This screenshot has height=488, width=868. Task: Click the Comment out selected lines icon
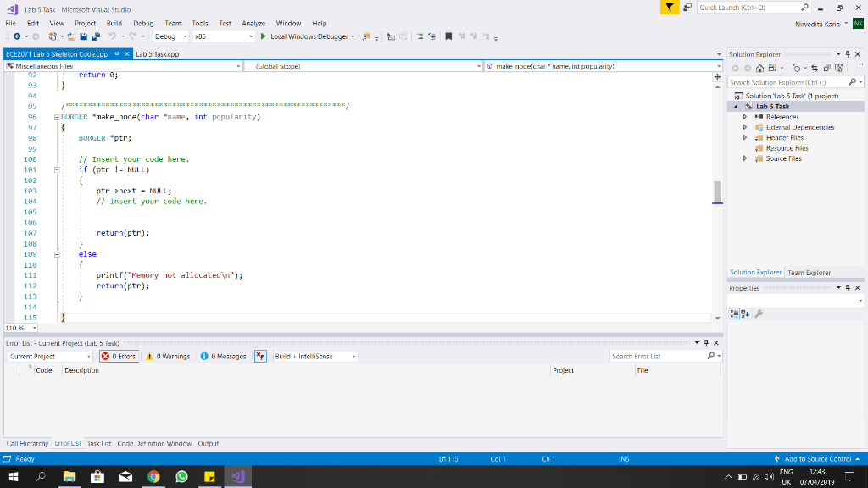coord(420,36)
